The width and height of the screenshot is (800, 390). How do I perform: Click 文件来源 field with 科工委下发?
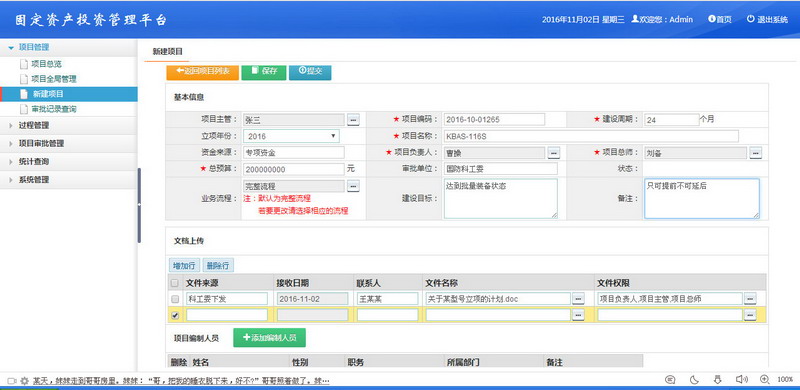(x=227, y=299)
